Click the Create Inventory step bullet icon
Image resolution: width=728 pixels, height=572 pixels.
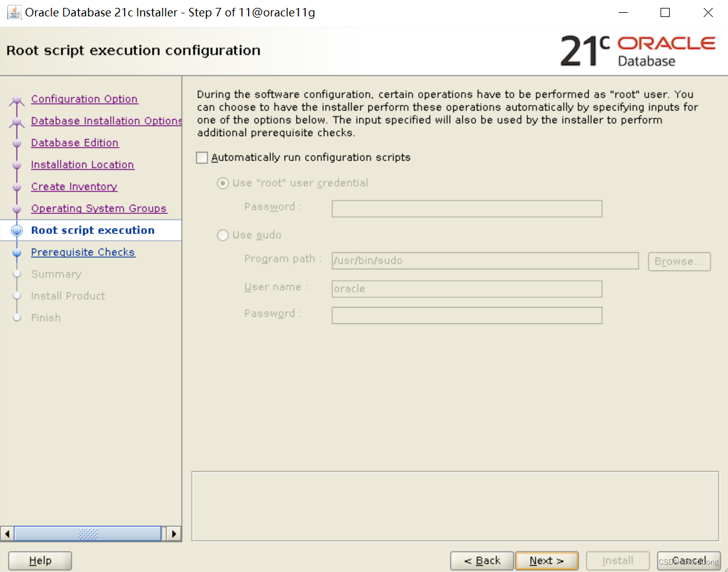click(17, 187)
